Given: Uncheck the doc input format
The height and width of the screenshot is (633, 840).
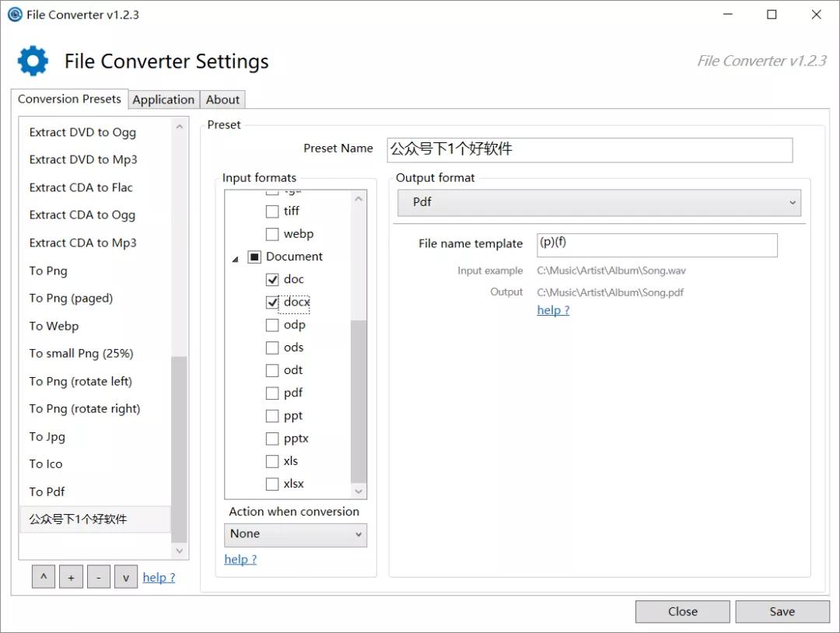Looking at the screenshot, I should [x=272, y=279].
